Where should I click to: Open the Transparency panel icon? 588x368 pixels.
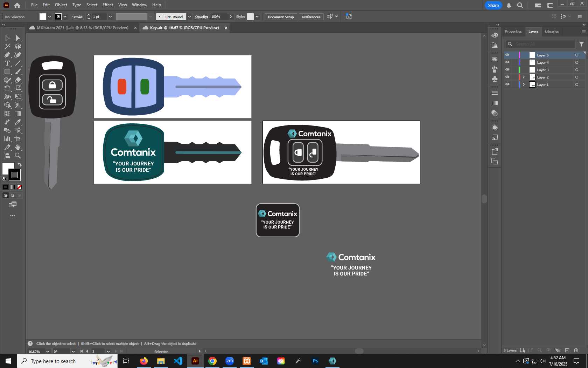495,113
